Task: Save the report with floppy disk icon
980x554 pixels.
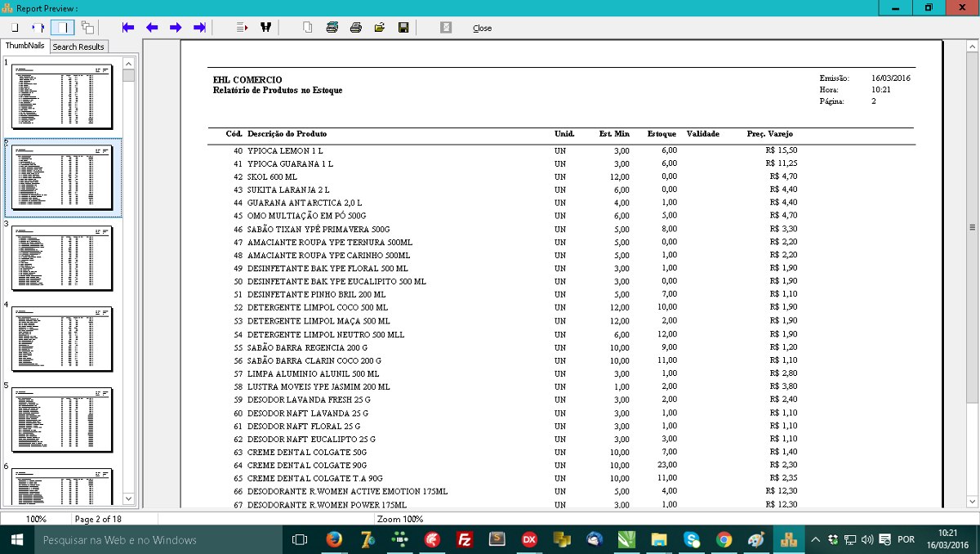Action: [403, 28]
